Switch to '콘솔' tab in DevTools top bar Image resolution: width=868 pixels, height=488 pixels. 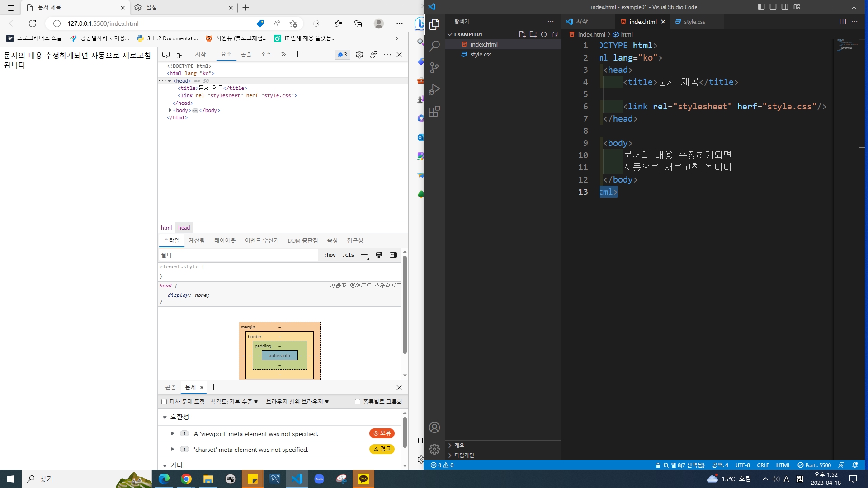(x=246, y=55)
